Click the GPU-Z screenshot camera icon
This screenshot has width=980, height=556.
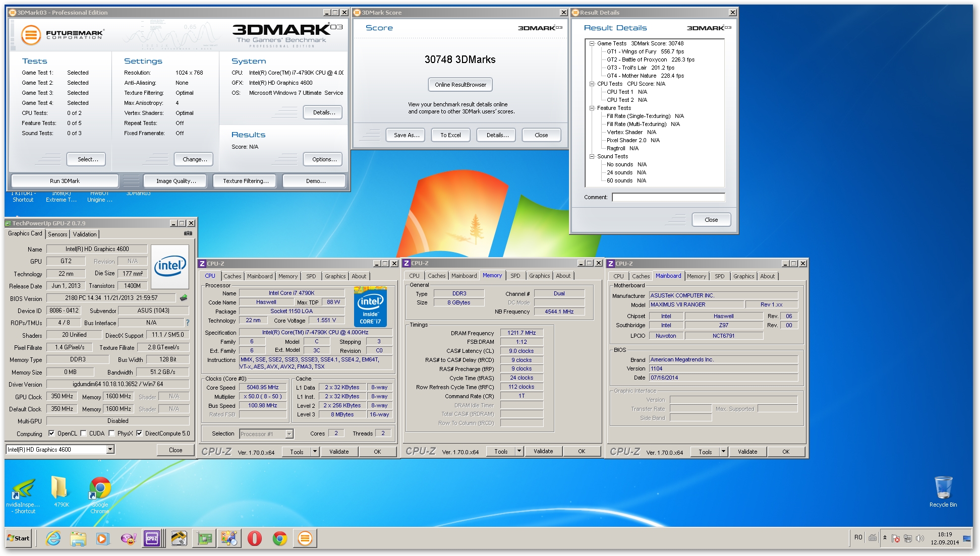coord(188,233)
